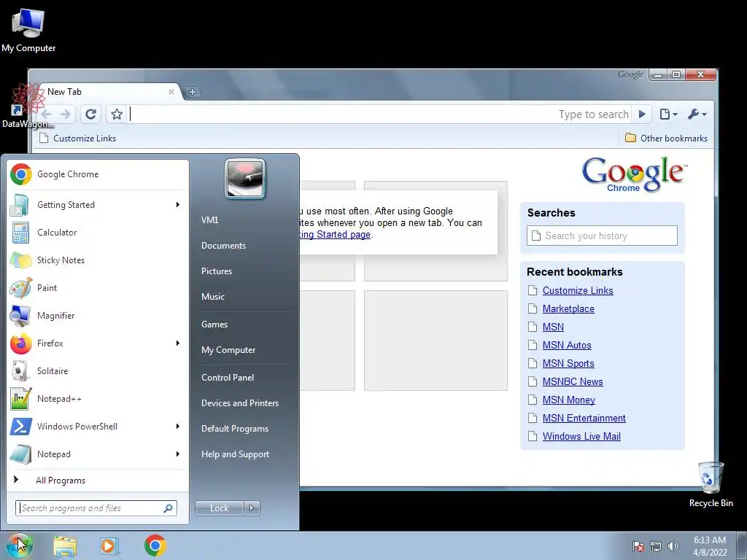Expand Windows PowerShell jump list arrow

[178, 426]
